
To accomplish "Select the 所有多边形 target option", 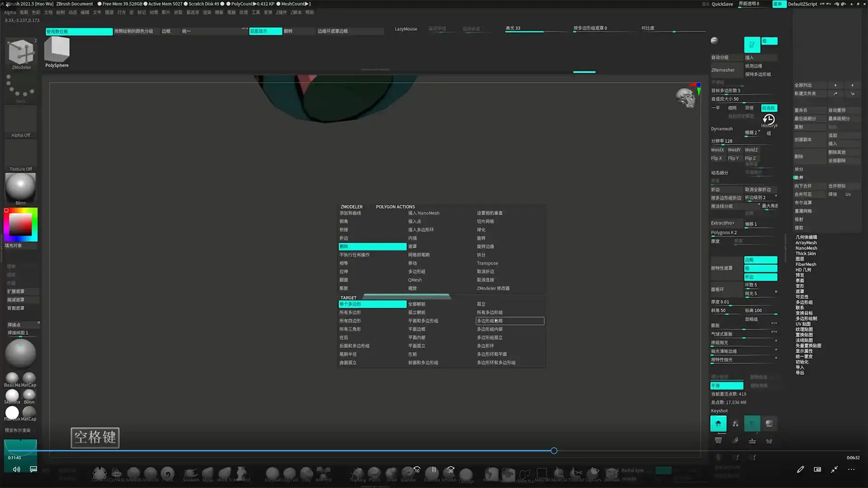I will pyautogui.click(x=350, y=313).
